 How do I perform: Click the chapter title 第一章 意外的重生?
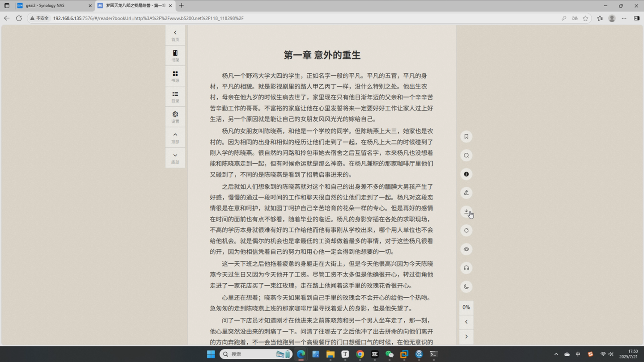click(x=322, y=55)
